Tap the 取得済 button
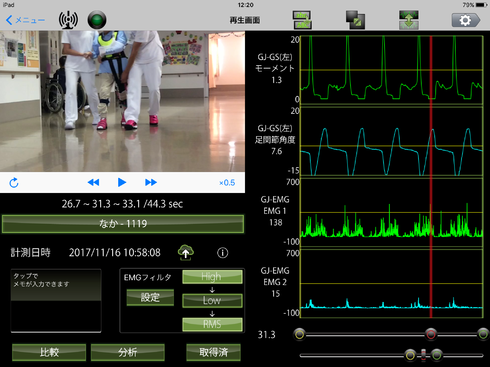Viewport: 490px width, 367px height. coord(213,352)
